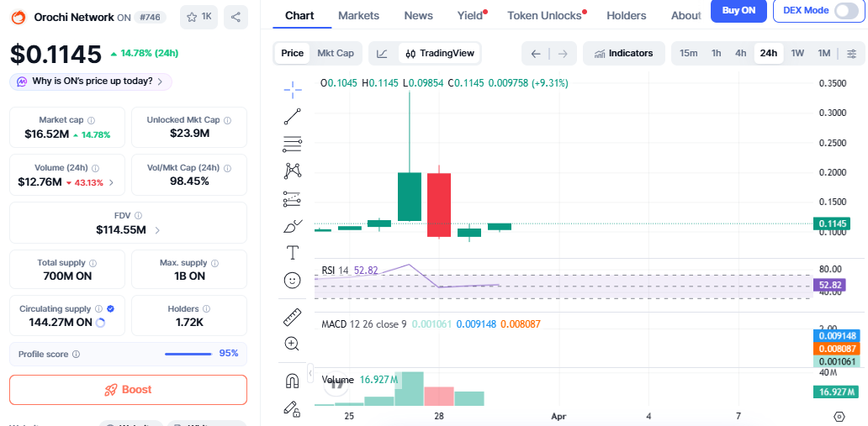Click the Buy ON button
This screenshot has height=426, width=868.
click(738, 11)
